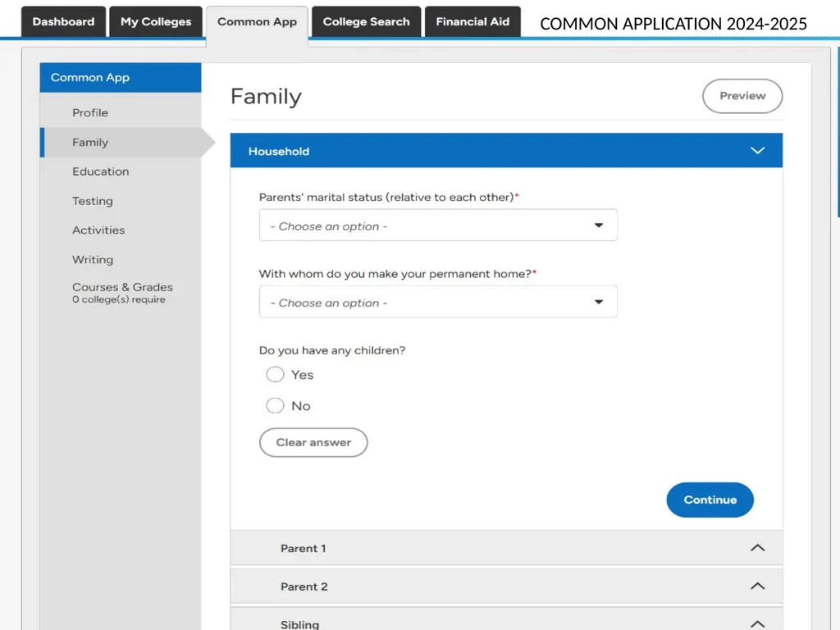Open Writing section in sidebar
The image size is (840, 630).
[93, 259]
